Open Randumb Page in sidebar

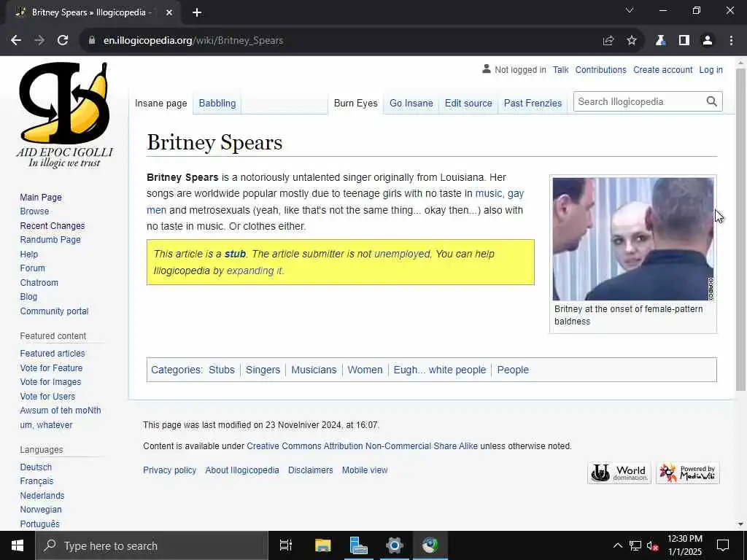point(50,239)
